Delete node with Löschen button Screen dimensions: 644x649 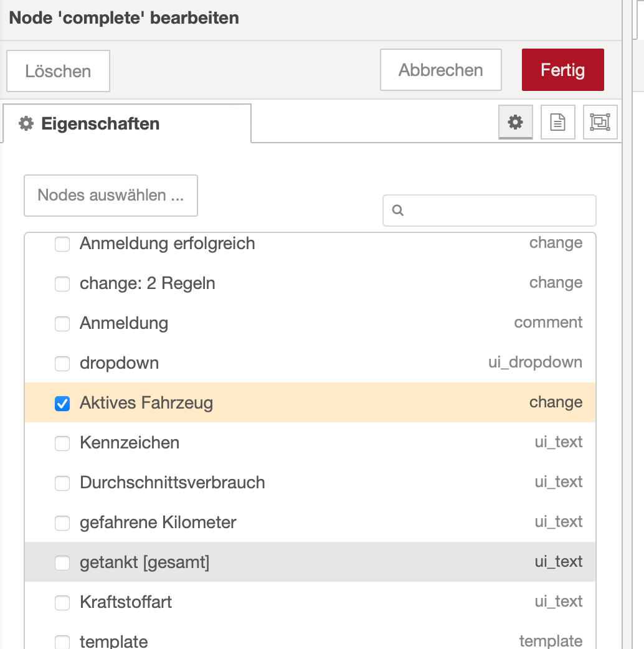(58, 71)
